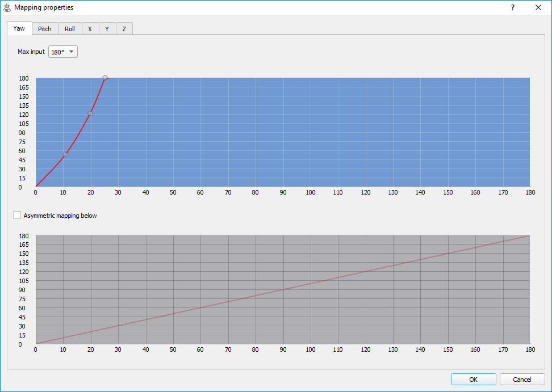Select the lowest control point on the curve
Viewport: 552px width, 392px height.
65,154
